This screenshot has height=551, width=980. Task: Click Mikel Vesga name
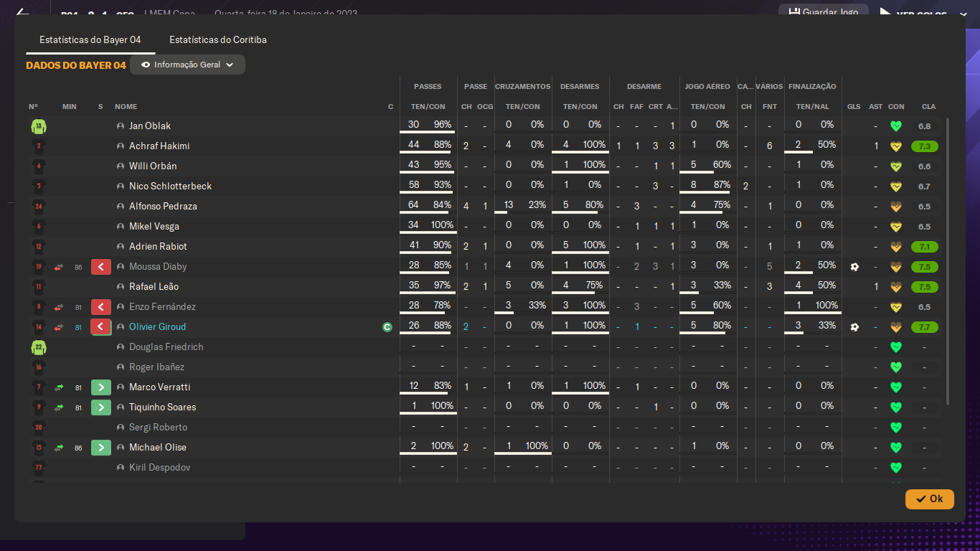(x=154, y=226)
